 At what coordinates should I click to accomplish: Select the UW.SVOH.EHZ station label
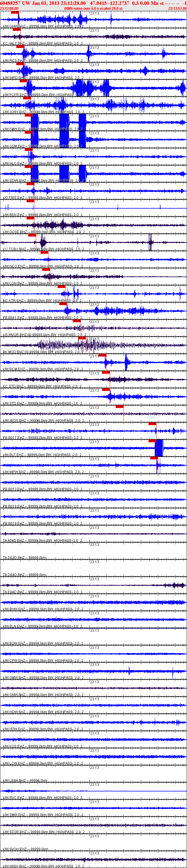pos(26,849)
